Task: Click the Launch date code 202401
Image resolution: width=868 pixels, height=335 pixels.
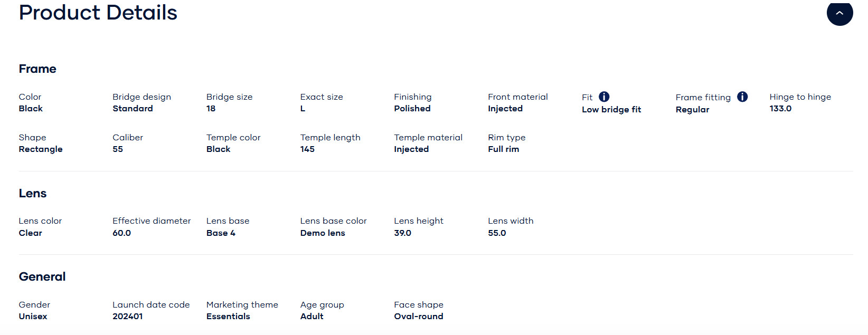Action: tap(128, 317)
